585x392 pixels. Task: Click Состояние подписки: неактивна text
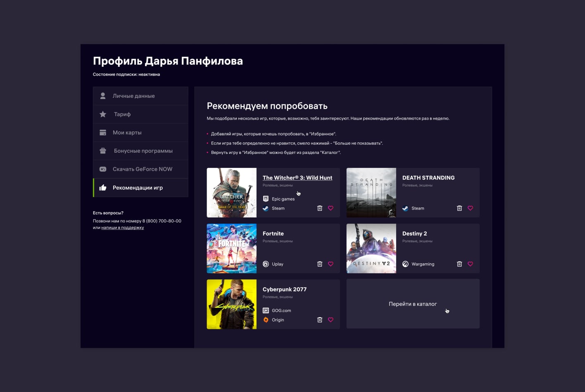pos(126,75)
